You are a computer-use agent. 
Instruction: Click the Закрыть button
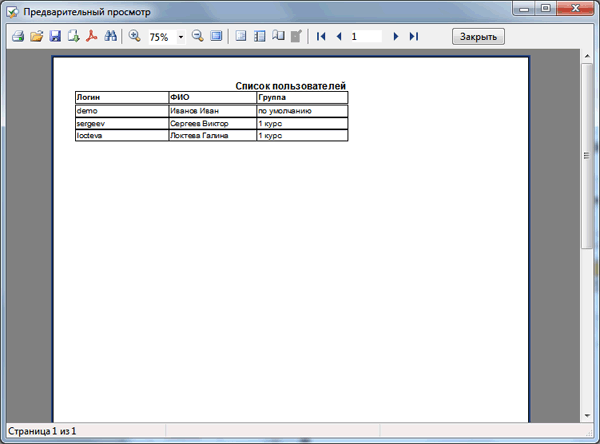478,37
